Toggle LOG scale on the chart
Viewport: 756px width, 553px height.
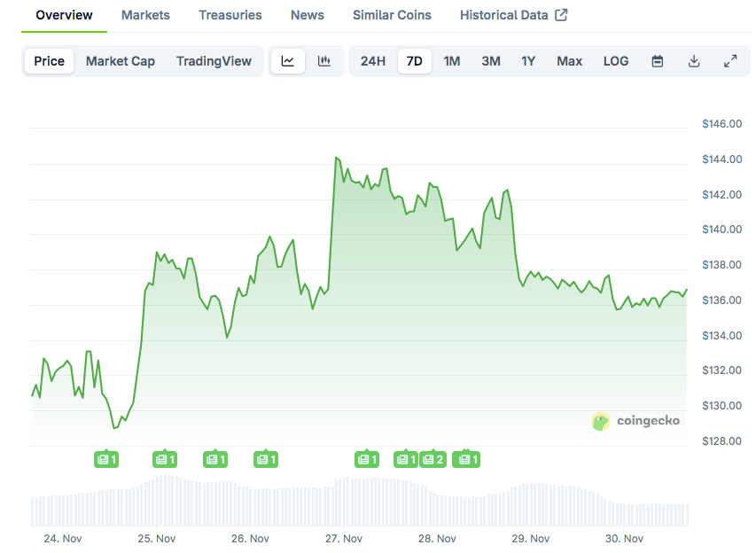616,61
